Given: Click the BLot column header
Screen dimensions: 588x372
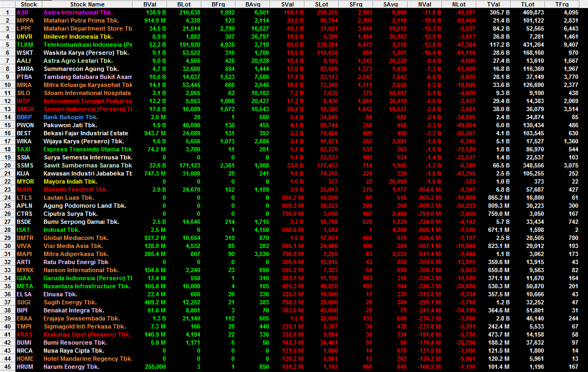Looking at the screenshot, I should click(x=184, y=4).
